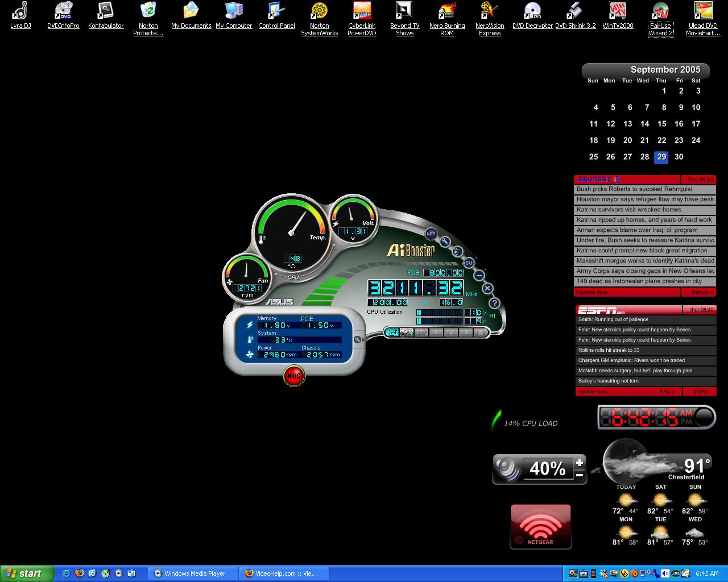Click the Netgear wireless widget

(540, 526)
